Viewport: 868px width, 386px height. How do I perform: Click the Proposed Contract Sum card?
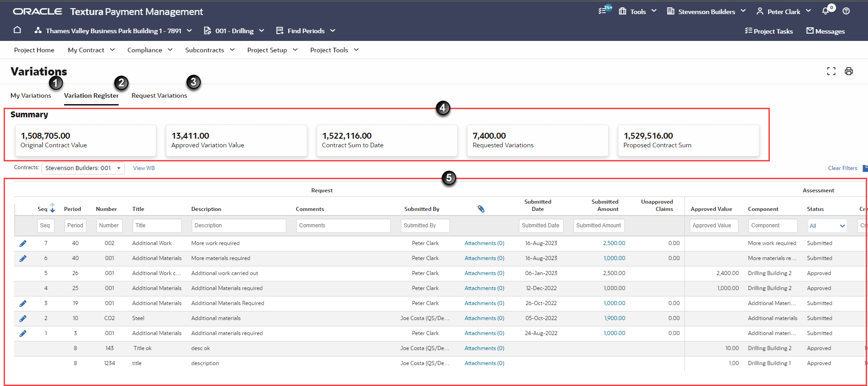click(688, 140)
